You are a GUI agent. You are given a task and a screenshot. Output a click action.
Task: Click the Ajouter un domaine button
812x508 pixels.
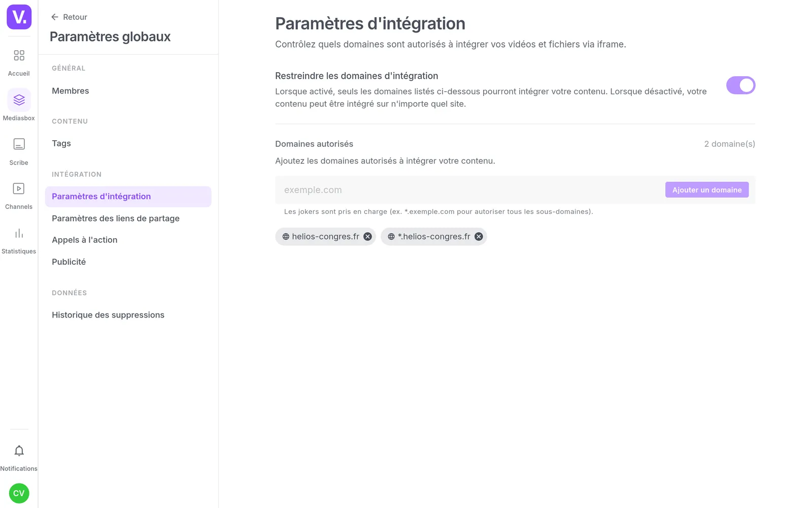click(707, 190)
